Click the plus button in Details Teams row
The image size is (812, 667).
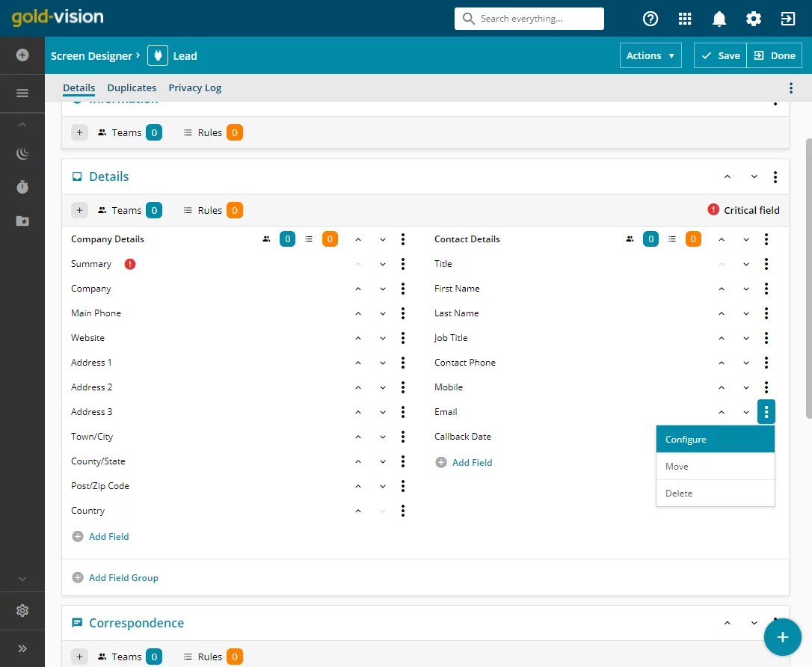(79, 210)
